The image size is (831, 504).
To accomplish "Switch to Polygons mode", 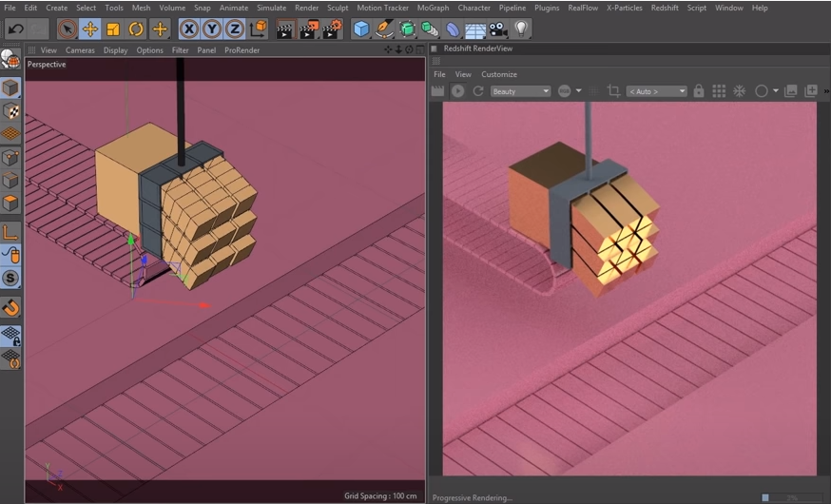I will click(x=10, y=203).
